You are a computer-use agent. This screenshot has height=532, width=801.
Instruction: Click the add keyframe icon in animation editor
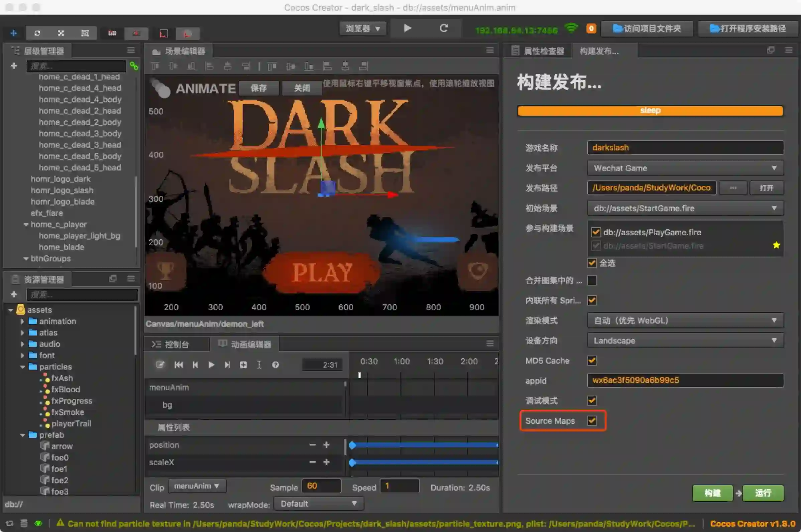(243, 365)
